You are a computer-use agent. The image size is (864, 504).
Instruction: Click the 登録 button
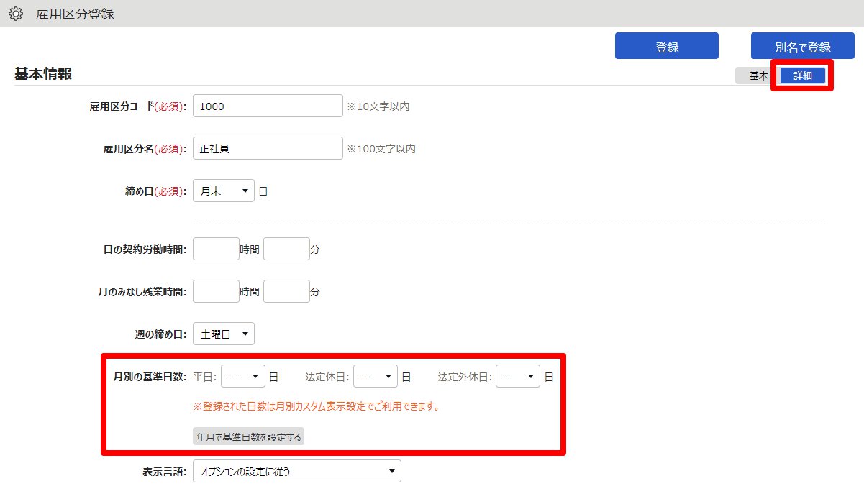tap(667, 46)
